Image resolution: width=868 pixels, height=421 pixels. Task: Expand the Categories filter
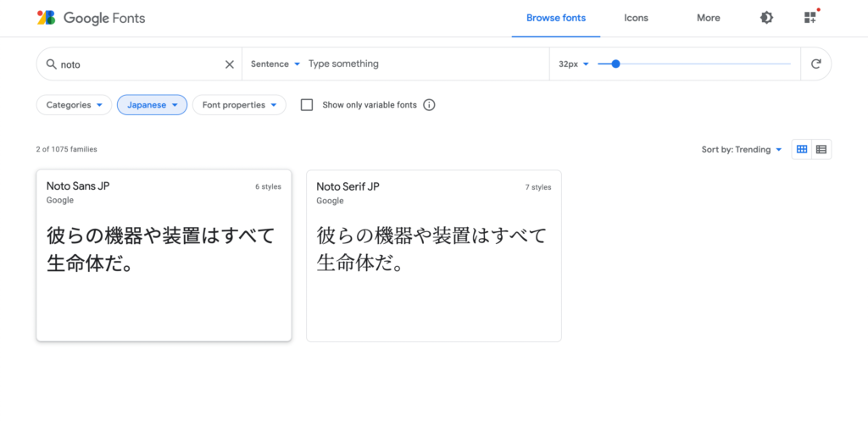click(x=75, y=105)
